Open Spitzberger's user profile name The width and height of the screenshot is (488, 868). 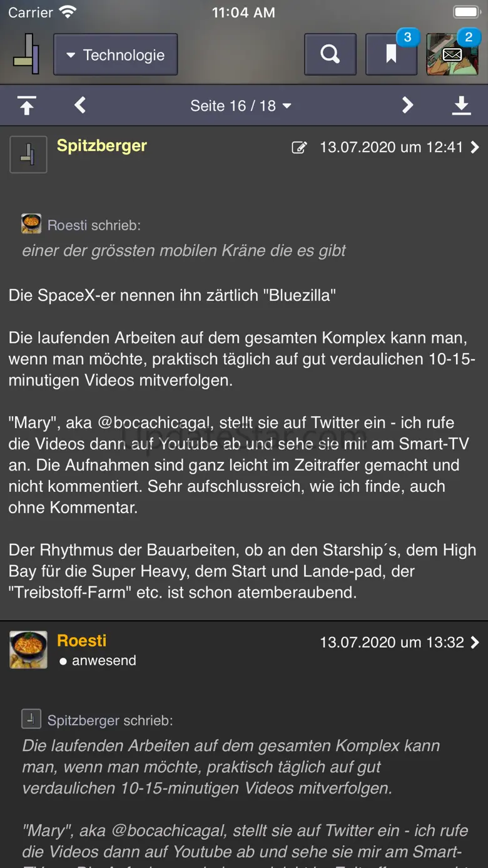click(102, 146)
